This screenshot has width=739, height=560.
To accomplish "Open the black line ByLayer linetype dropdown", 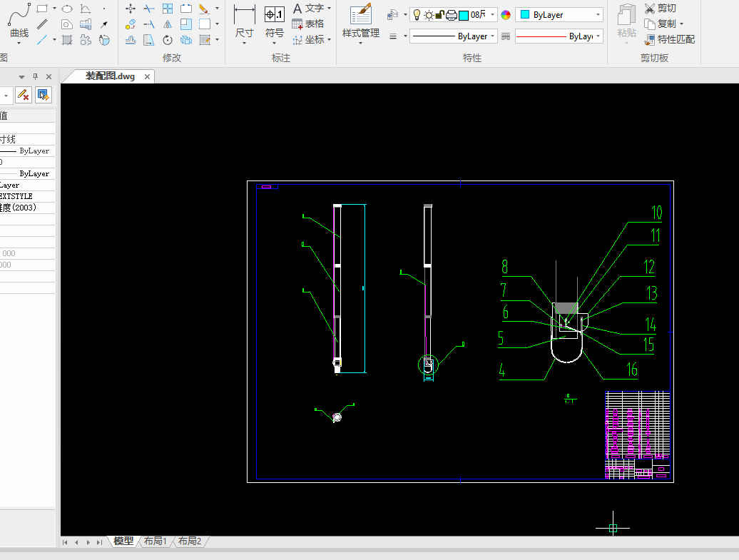I will (x=492, y=36).
